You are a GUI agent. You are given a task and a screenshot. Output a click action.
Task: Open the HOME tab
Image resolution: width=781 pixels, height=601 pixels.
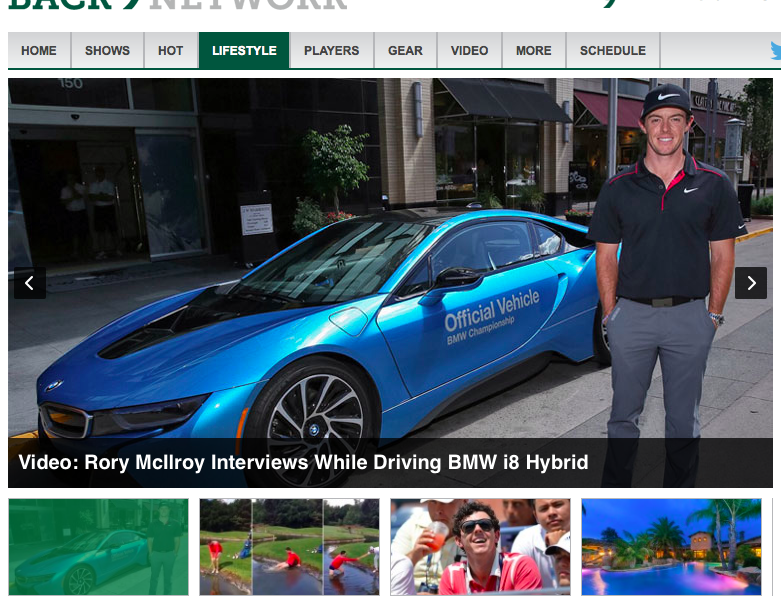point(39,51)
